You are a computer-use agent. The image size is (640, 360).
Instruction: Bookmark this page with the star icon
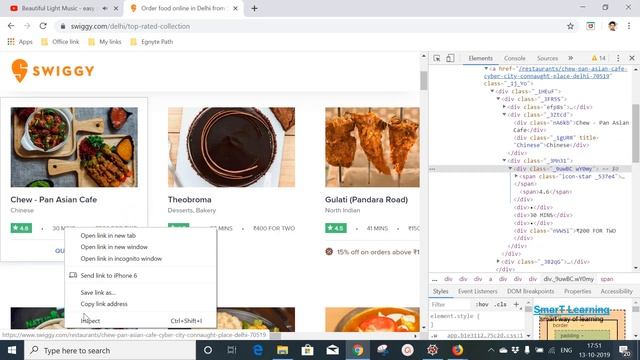pyautogui.click(x=570, y=26)
